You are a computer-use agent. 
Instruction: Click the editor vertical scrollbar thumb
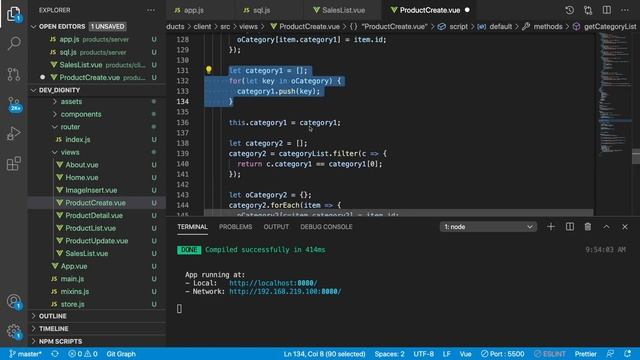(636, 156)
